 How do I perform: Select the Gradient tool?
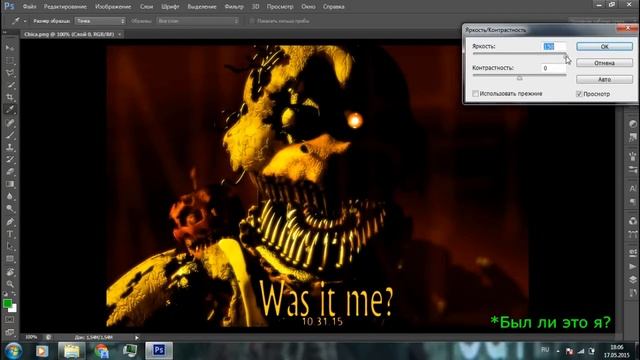coord(10,184)
